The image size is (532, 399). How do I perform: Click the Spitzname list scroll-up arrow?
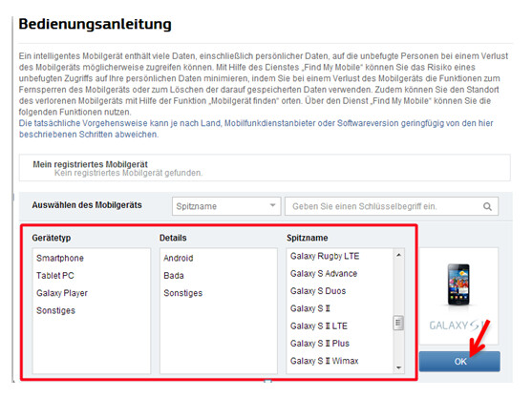click(x=398, y=255)
